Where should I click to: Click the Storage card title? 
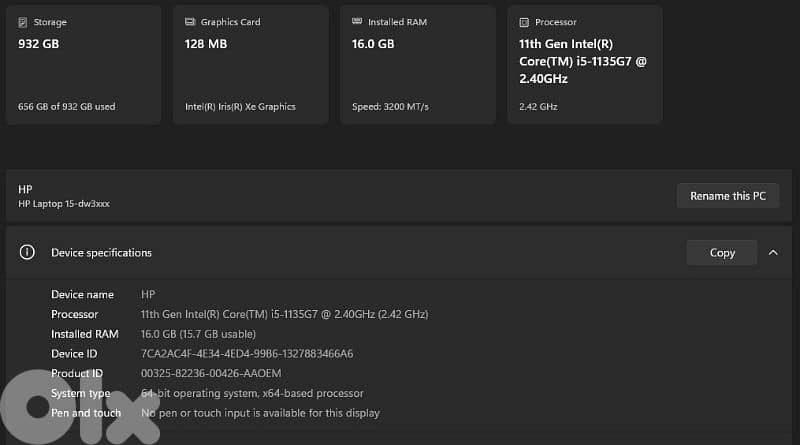50,22
